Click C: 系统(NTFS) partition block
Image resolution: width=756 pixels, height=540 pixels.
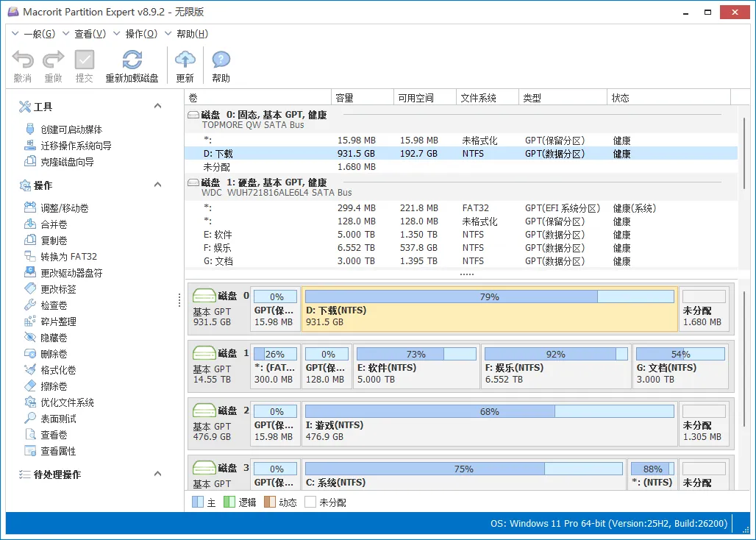[464, 475]
